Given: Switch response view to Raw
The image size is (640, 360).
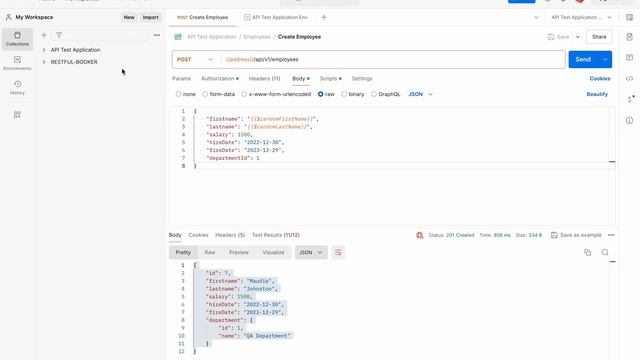Looking at the screenshot, I should click(210, 252).
